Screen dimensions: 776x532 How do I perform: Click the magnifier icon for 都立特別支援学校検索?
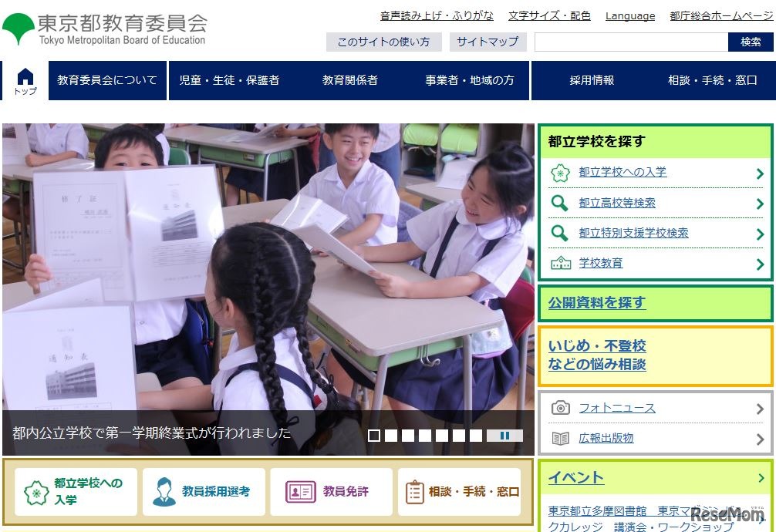coord(561,233)
